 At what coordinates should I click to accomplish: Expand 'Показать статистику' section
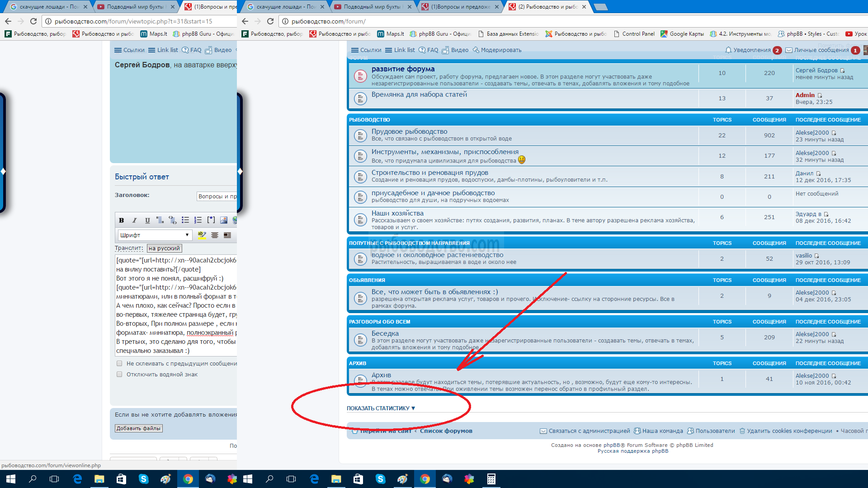click(x=381, y=408)
